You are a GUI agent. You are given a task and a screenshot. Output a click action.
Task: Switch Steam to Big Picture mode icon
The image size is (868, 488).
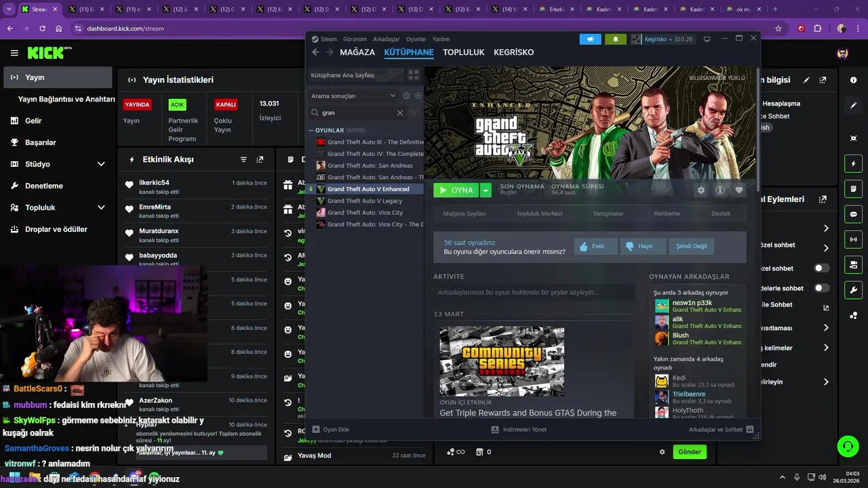click(707, 39)
